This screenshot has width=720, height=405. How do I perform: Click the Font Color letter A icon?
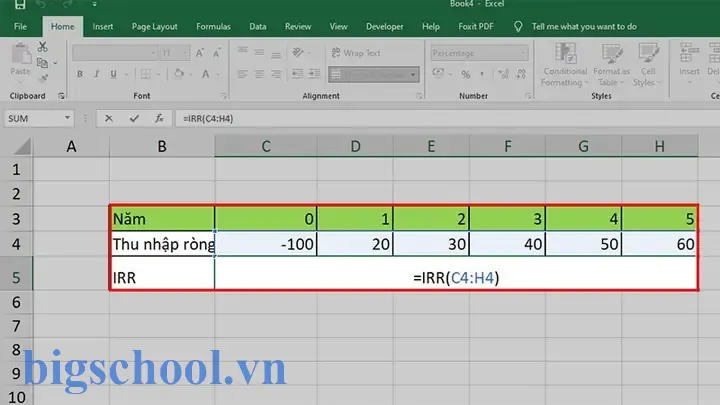click(x=206, y=74)
